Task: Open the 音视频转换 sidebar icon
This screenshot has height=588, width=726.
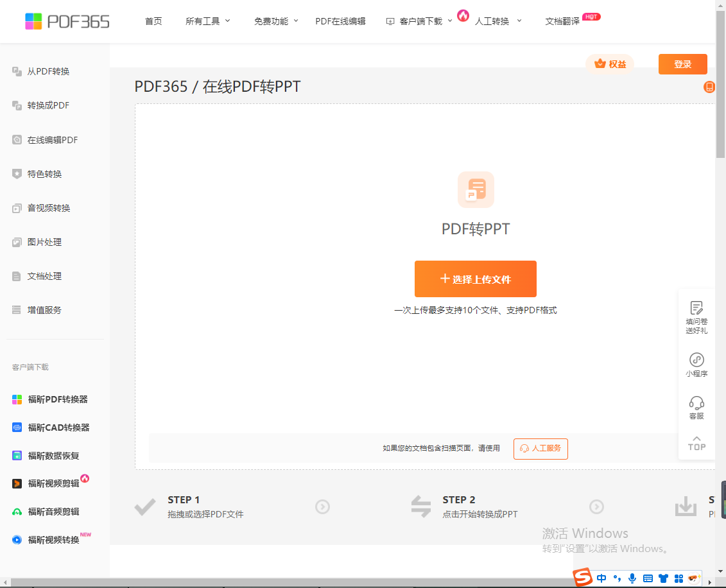Action: tap(17, 209)
